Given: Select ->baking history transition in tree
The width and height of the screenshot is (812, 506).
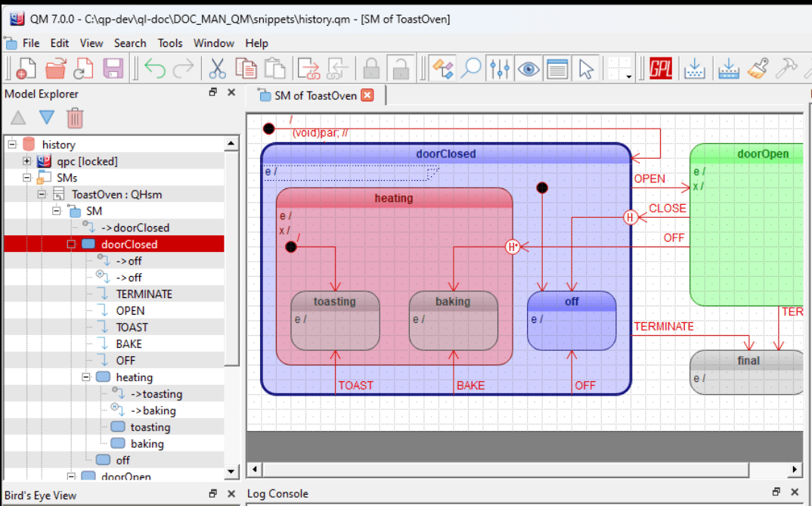Looking at the screenshot, I should pyautogui.click(x=153, y=411).
